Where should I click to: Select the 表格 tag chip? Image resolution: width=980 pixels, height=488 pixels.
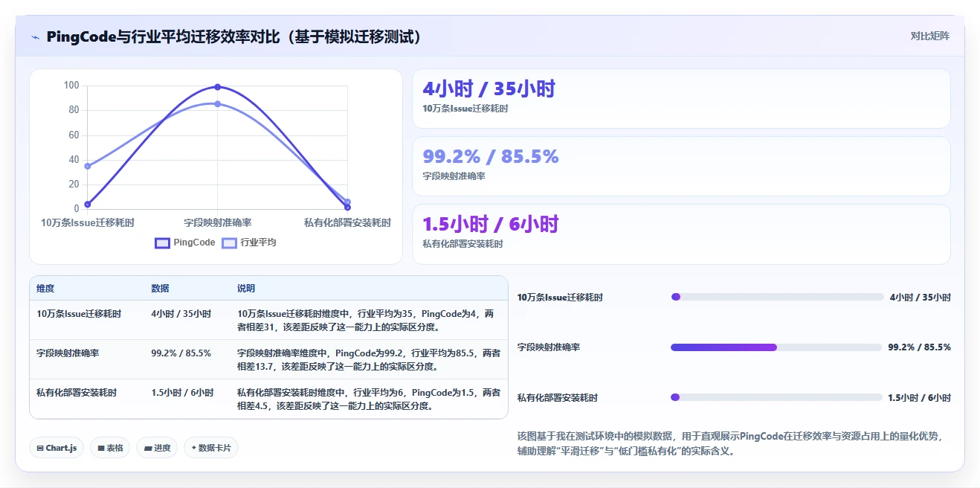(110, 448)
